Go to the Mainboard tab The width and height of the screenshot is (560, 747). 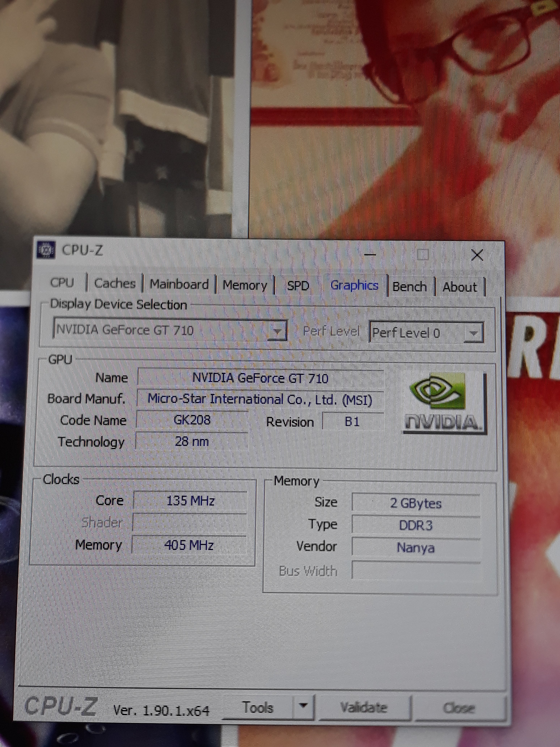coord(179,284)
